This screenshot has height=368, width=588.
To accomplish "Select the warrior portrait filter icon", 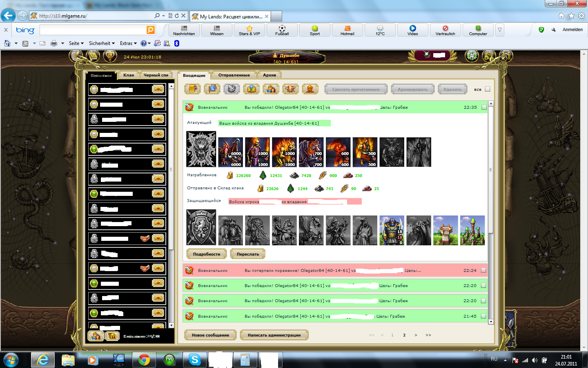I will point(310,89).
